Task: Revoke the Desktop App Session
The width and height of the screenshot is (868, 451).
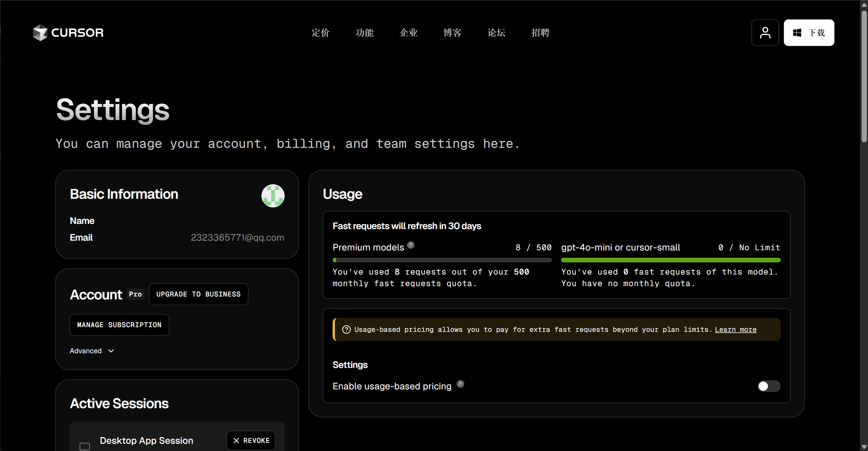Action: (251, 441)
